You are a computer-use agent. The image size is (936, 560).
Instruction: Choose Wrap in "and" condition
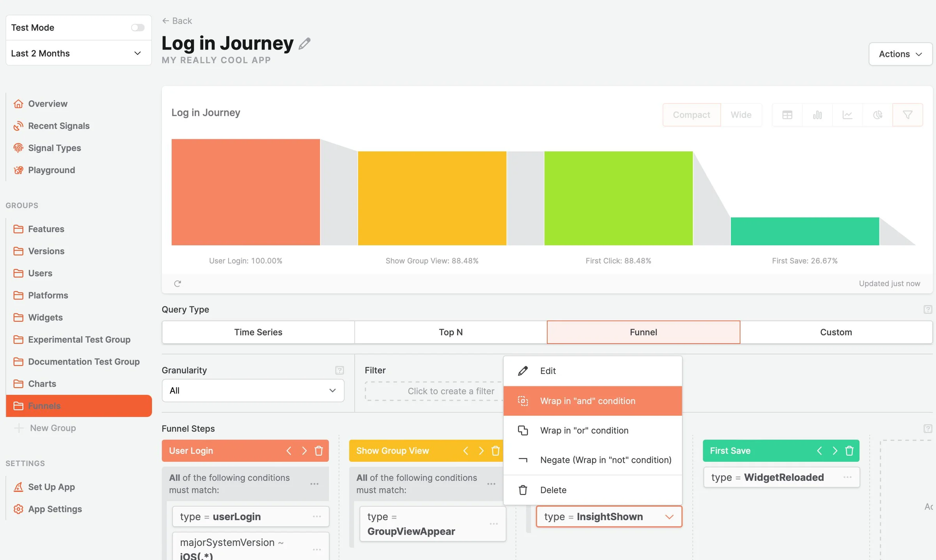pyautogui.click(x=592, y=401)
